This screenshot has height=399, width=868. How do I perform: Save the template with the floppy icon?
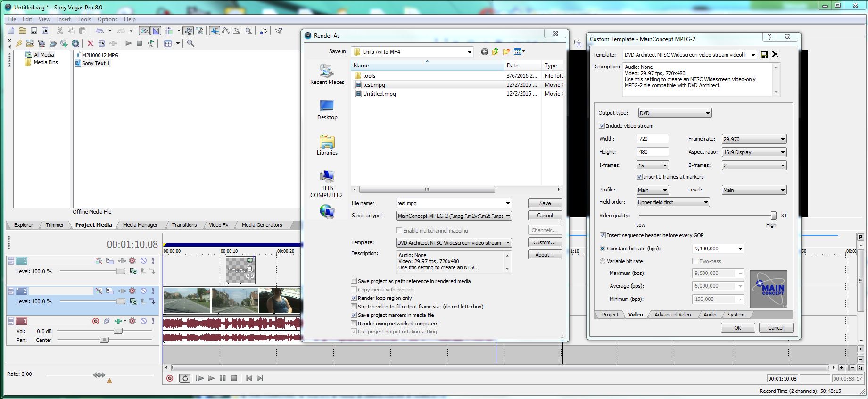pos(765,55)
